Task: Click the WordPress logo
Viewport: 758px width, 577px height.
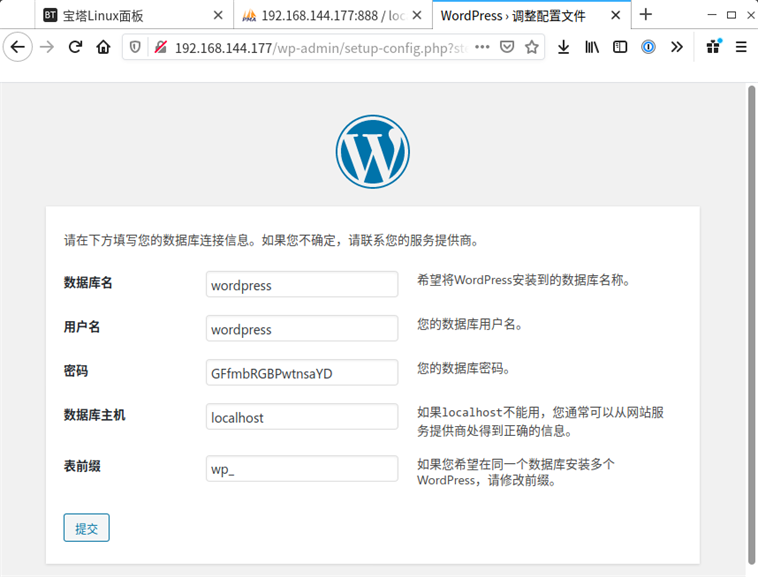Action: [373, 152]
